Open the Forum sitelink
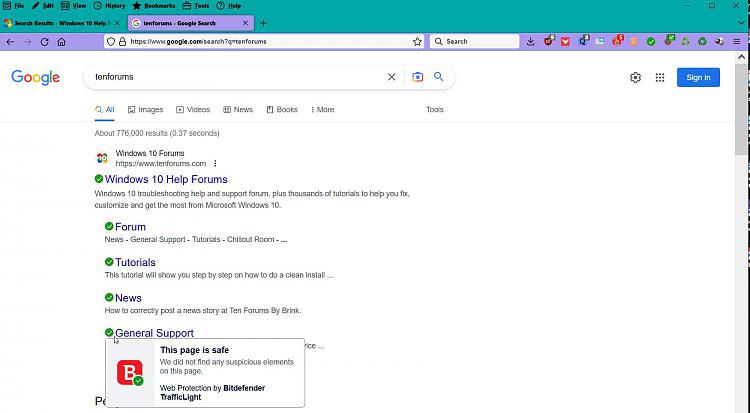This screenshot has width=750, height=413. pyautogui.click(x=131, y=227)
